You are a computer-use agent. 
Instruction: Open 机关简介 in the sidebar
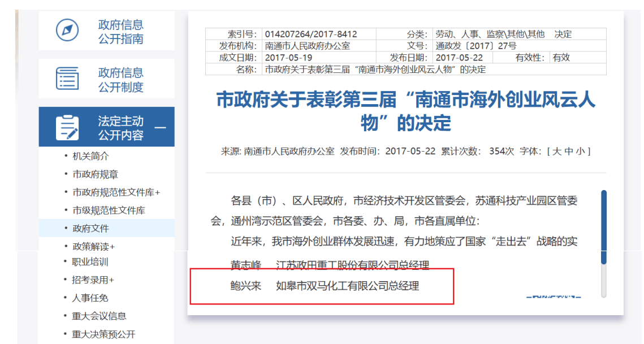click(90, 156)
